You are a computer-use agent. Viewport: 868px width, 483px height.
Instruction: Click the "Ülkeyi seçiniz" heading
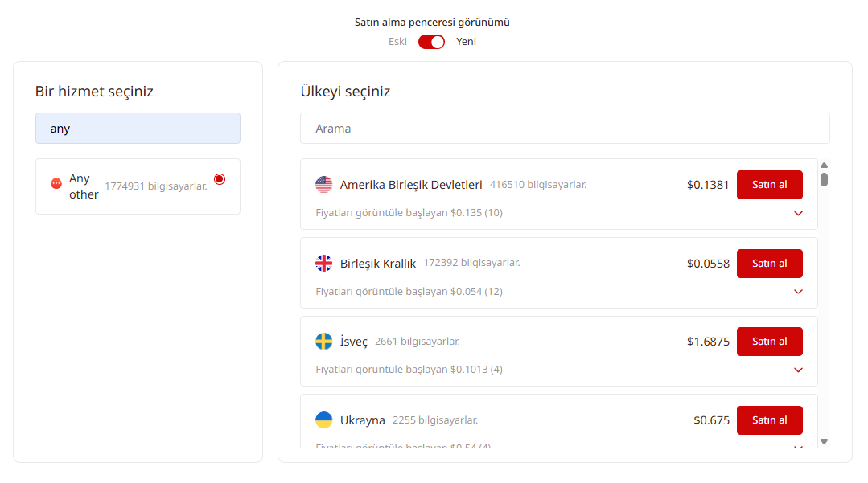point(345,92)
